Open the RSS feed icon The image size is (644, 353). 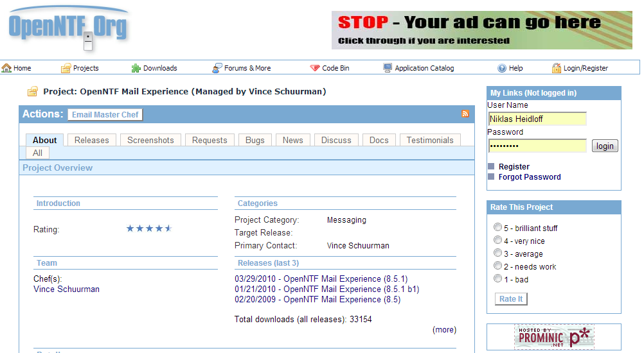pyautogui.click(x=465, y=114)
